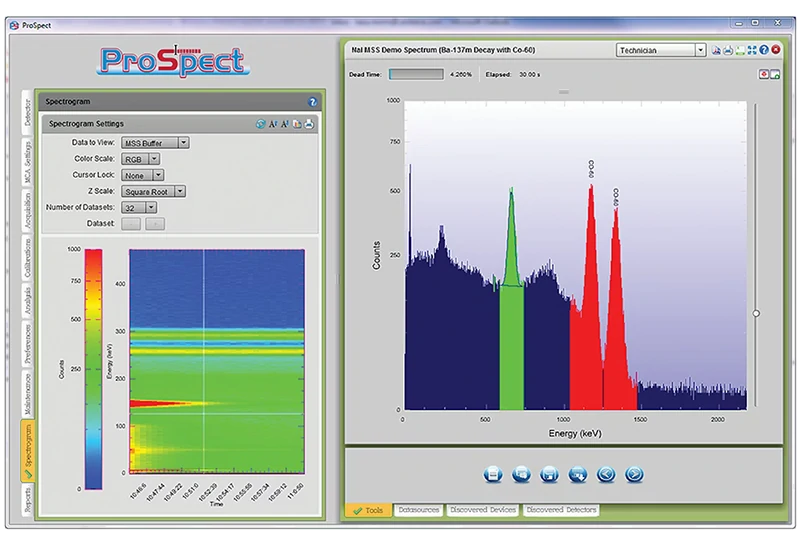800x545 pixels.
Task: Switch to the Discovered Devices tab
Action: click(x=483, y=510)
